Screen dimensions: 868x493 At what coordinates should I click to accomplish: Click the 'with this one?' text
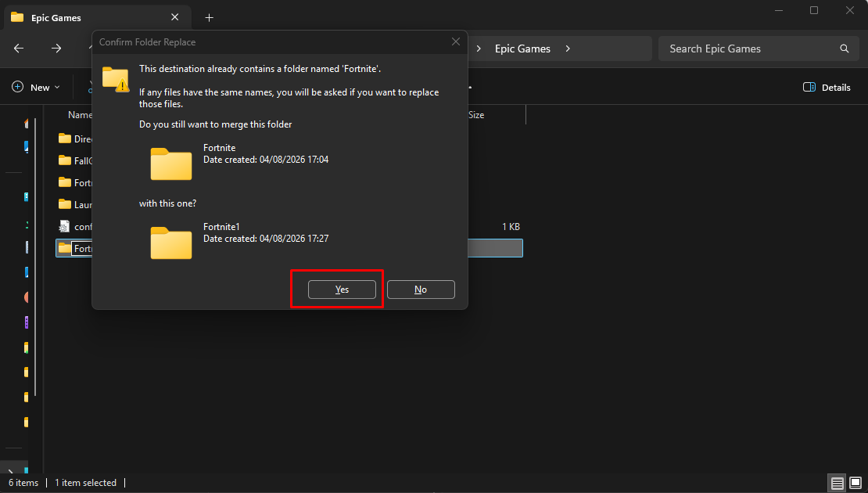pos(167,203)
